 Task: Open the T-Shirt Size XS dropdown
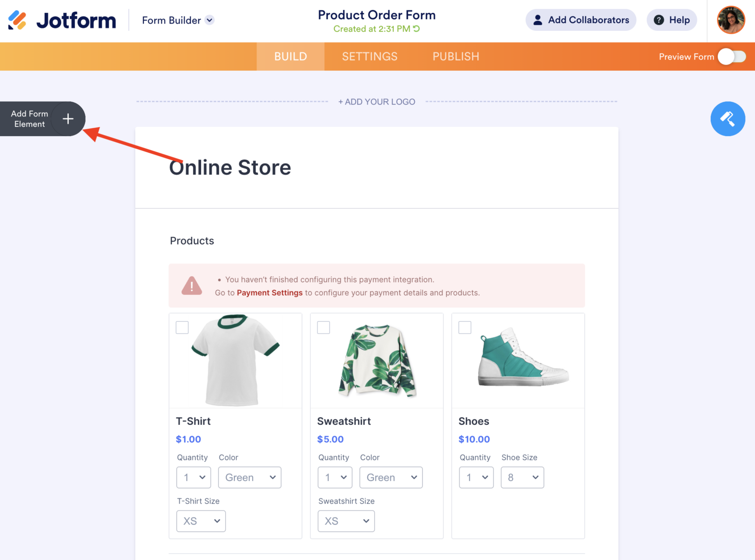tap(201, 521)
